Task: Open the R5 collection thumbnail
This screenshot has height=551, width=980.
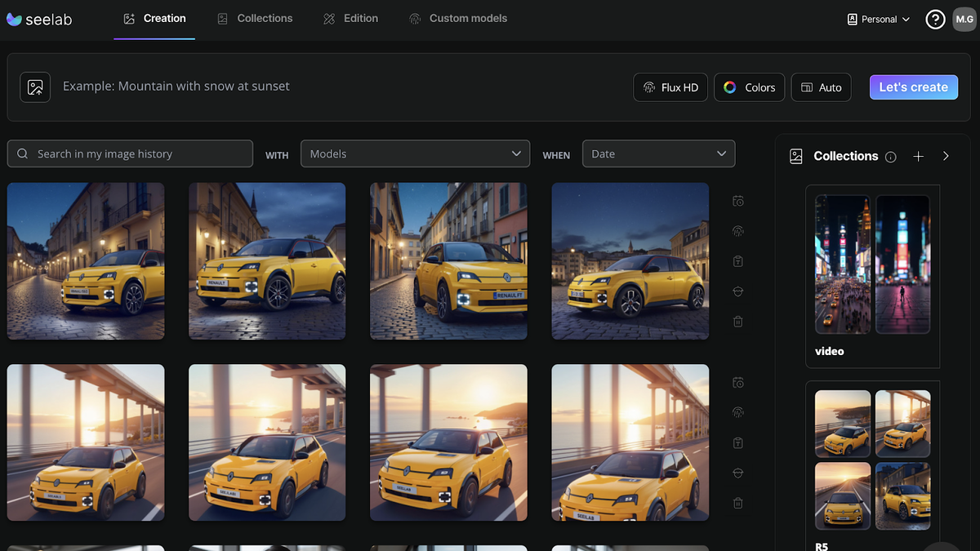Action: tap(872, 461)
